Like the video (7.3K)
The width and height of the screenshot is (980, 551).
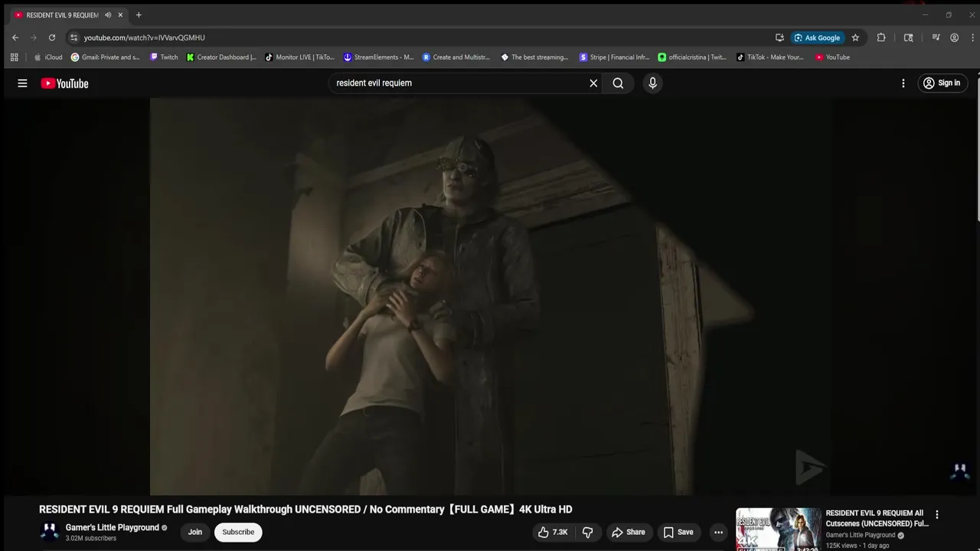pos(553,532)
